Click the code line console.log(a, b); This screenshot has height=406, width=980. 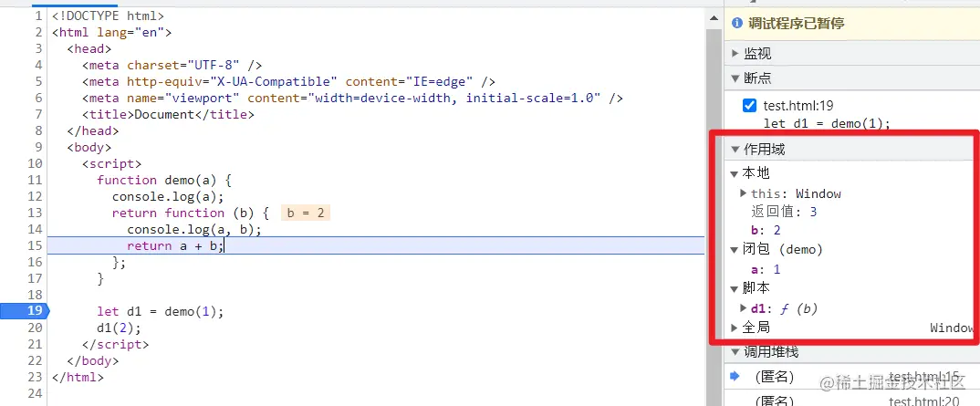(x=193, y=229)
